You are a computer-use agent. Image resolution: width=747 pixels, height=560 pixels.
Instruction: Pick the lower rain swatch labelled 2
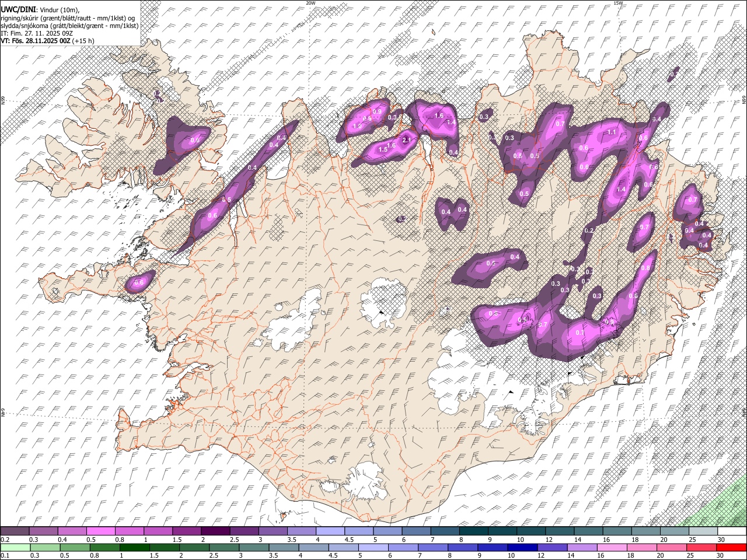point(194,548)
